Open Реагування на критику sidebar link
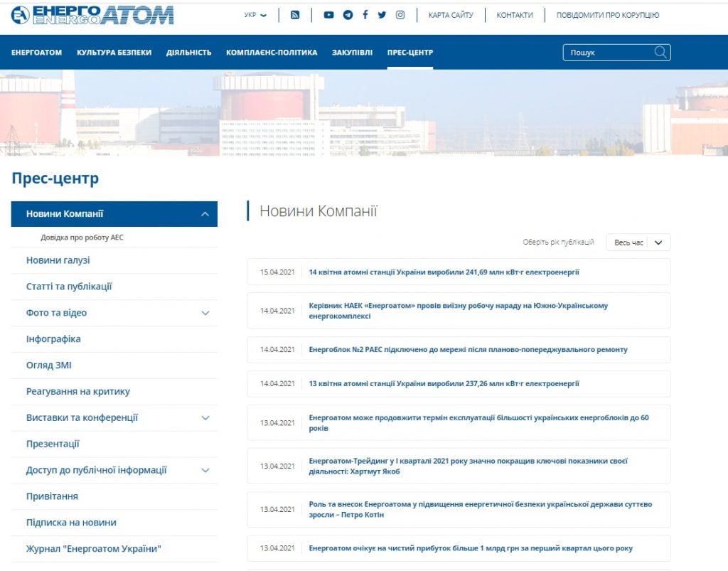The image size is (728, 571). click(78, 391)
